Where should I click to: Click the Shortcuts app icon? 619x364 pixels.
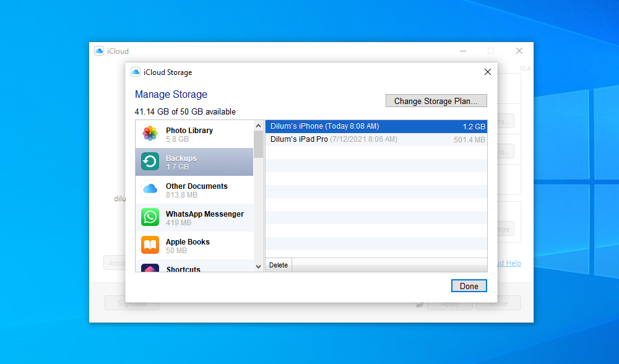click(x=150, y=268)
